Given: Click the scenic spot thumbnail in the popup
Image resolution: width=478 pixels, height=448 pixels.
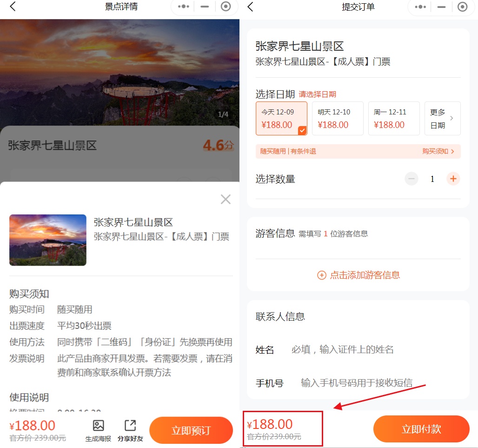Looking at the screenshot, I should coord(48,240).
